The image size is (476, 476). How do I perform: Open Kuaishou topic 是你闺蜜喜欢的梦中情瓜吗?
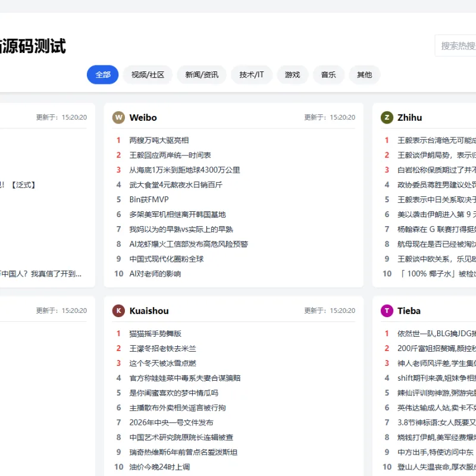pyautogui.click(x=174, y=393)
